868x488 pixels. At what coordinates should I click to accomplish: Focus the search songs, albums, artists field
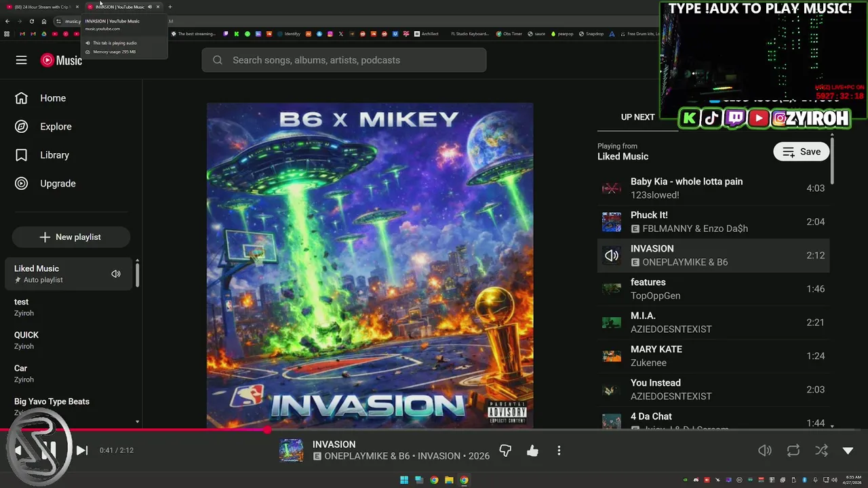tap(344, 60)
